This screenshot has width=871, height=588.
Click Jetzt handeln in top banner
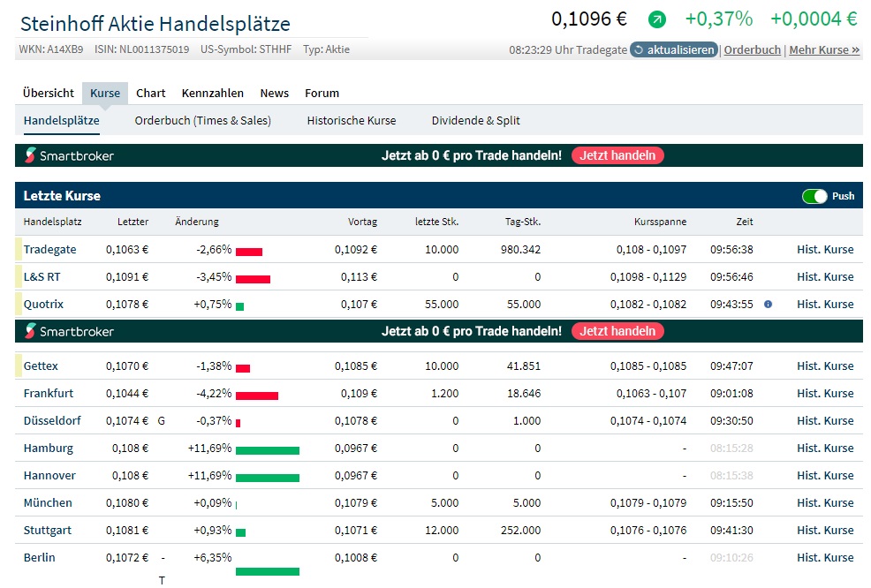click(x=617, y=155)
